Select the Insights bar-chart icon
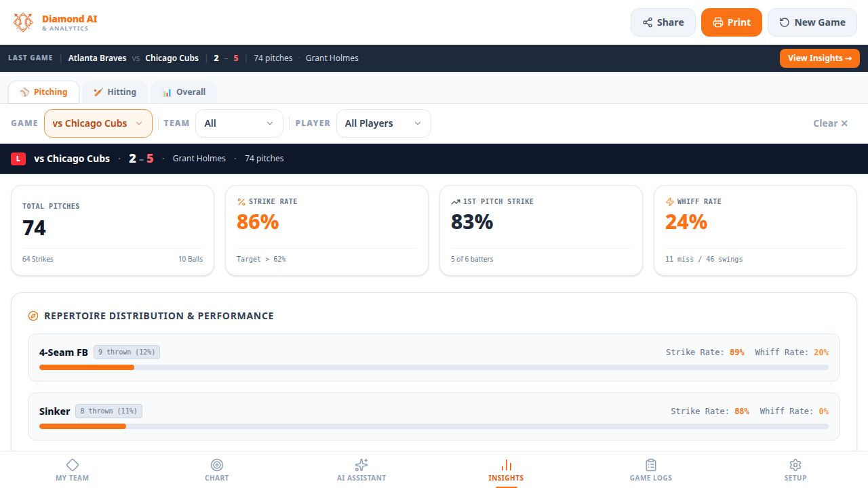868x488 pixels. coord(506,465)
